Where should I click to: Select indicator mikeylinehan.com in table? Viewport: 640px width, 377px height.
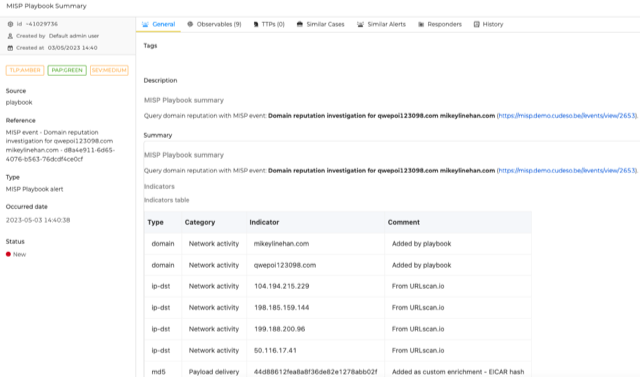click(x=281, y=244)
